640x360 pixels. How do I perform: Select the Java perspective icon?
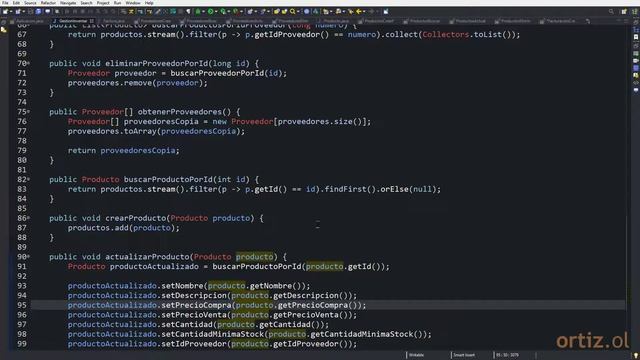pos(635,11)
